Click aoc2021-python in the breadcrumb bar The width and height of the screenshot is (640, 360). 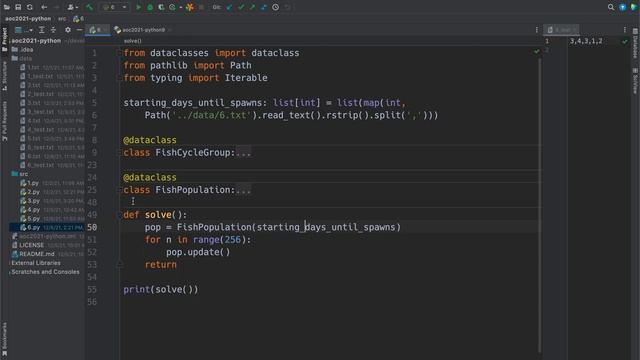point(28,19)
